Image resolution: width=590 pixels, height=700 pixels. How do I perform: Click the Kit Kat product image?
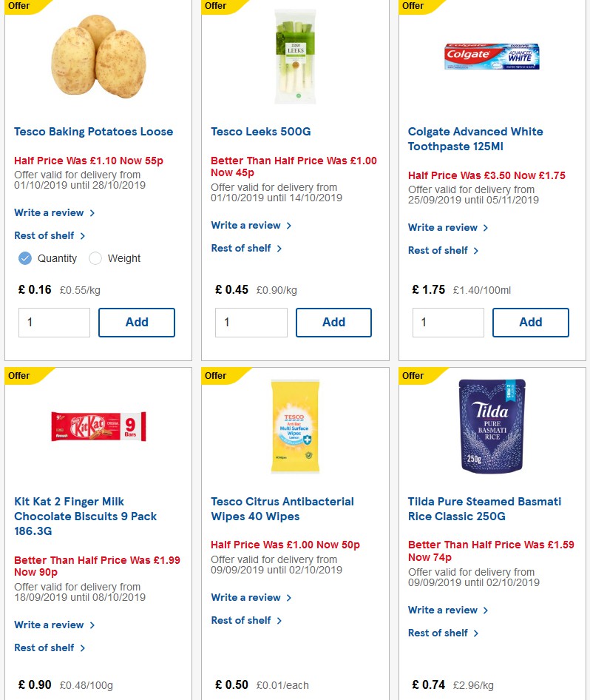pos(98,428)
